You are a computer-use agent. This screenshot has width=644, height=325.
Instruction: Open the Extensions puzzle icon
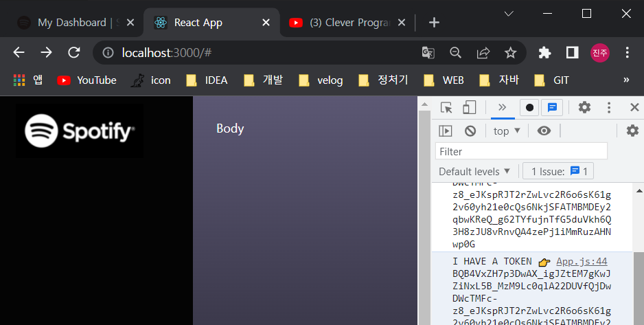[544, 53]
